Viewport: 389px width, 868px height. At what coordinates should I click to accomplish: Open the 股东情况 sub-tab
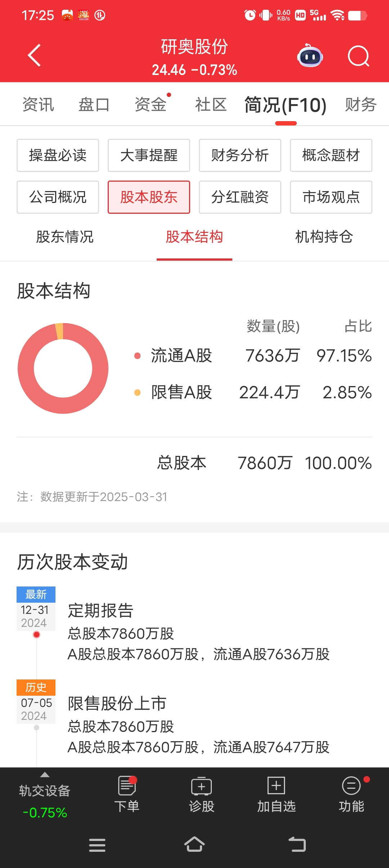pos(65,237)
